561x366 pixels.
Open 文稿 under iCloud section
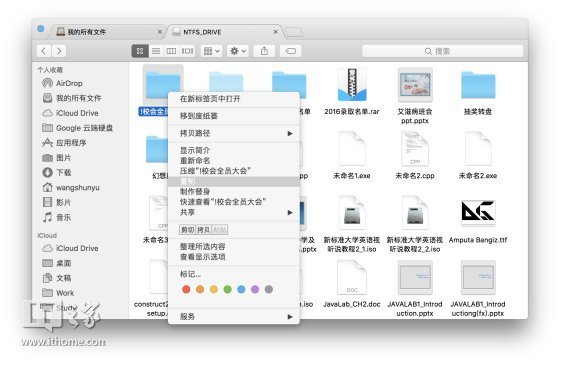(x=57, y=278)
